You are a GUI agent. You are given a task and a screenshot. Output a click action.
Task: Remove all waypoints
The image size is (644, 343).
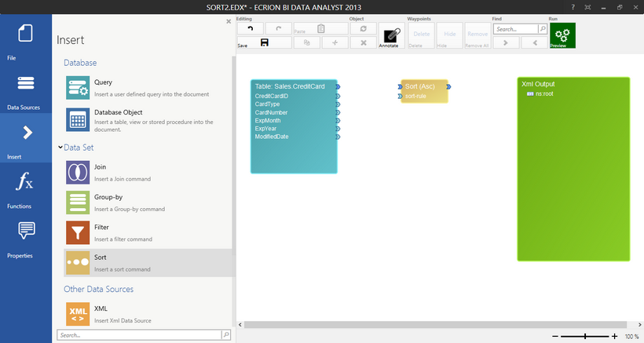[x=478, y=35]
